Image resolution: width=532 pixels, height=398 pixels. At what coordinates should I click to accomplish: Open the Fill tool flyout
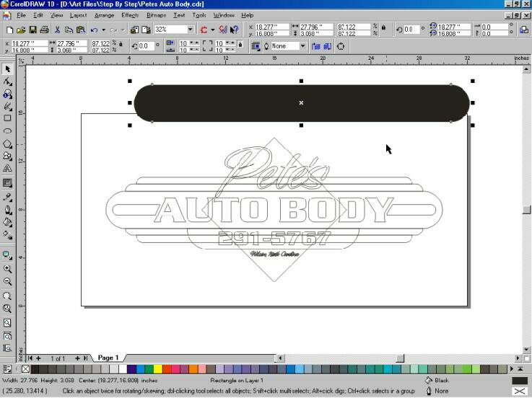tap(7, 222)
